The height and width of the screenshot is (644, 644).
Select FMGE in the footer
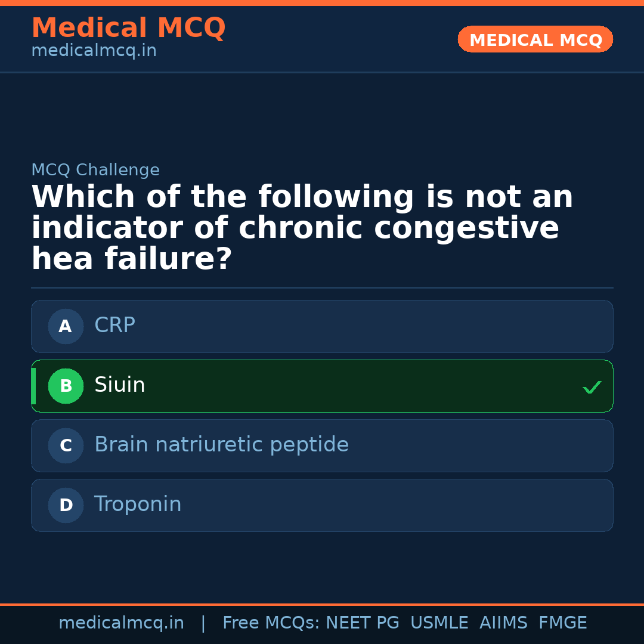[x=562, y=623]
